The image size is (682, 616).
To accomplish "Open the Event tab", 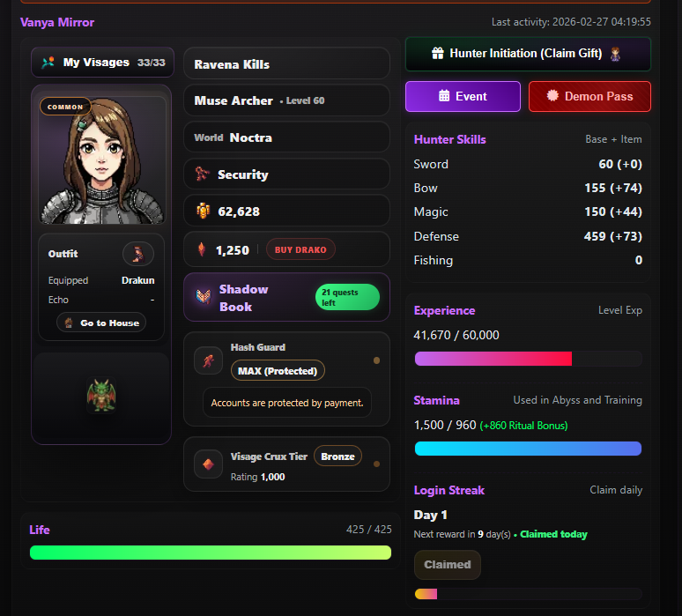I will [463, 96].
